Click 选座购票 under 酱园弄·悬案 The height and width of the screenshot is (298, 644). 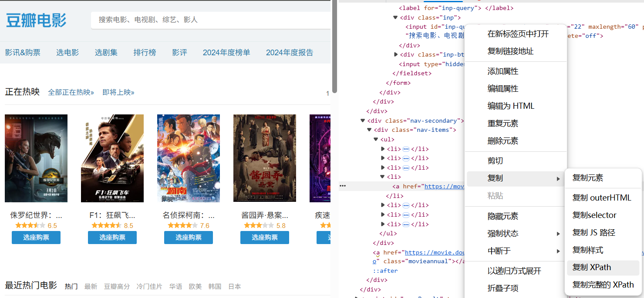pyautogui.click(x=265, y=238)
